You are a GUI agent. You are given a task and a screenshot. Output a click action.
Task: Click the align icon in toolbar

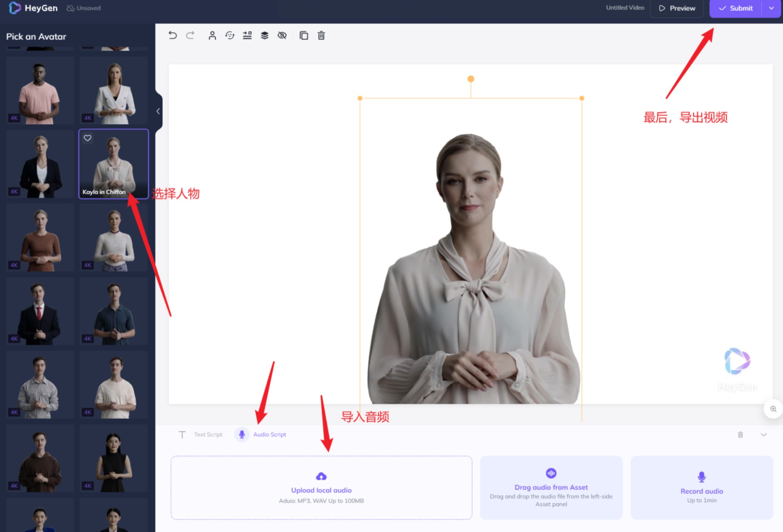point(247,35)
